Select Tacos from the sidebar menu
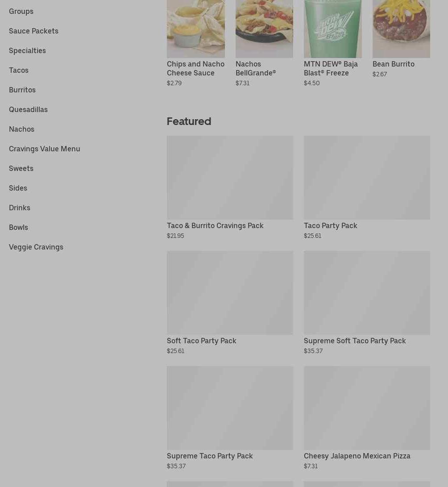This screenshot has height=487, width=448. click(19, 70)
